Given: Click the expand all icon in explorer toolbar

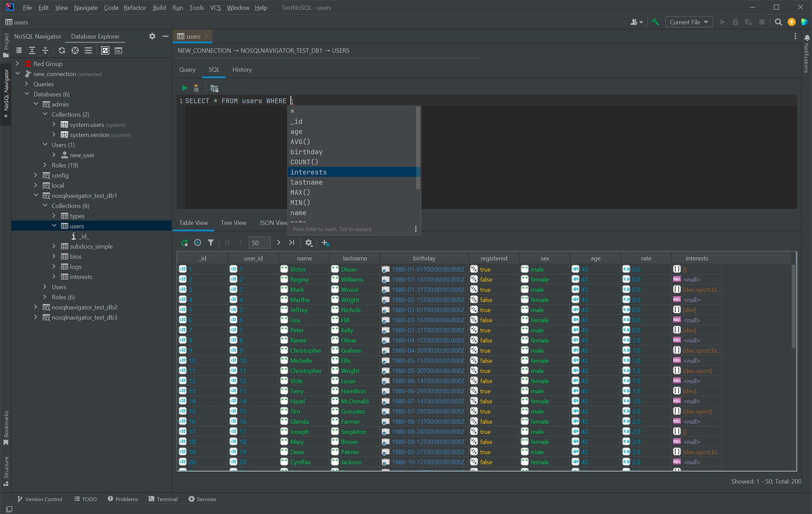Looking at the screenshot, I should [32, 50].
